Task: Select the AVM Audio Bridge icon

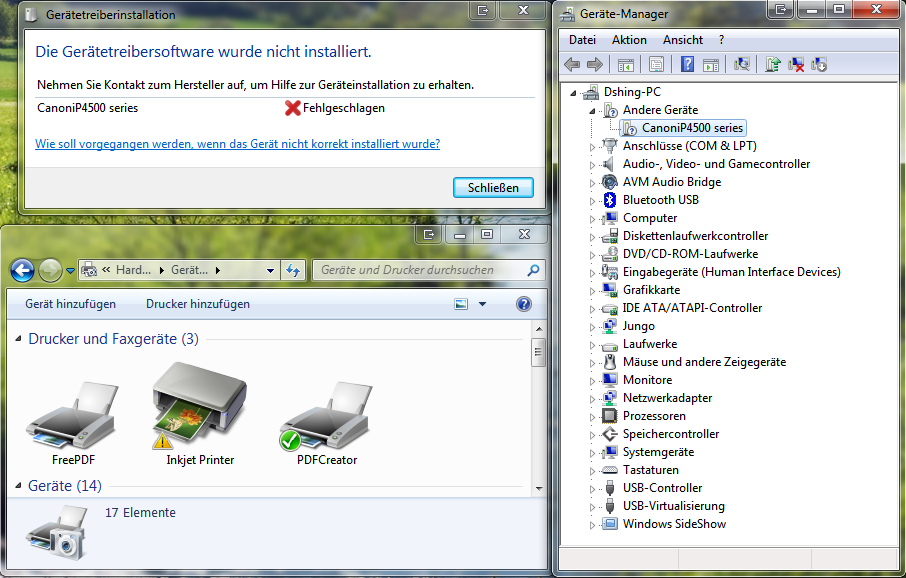Action: 610,182
